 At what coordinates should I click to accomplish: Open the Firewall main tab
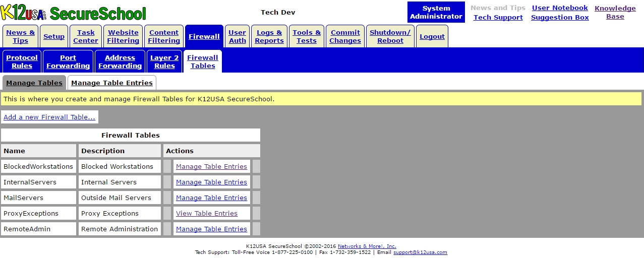click(204, 36)
